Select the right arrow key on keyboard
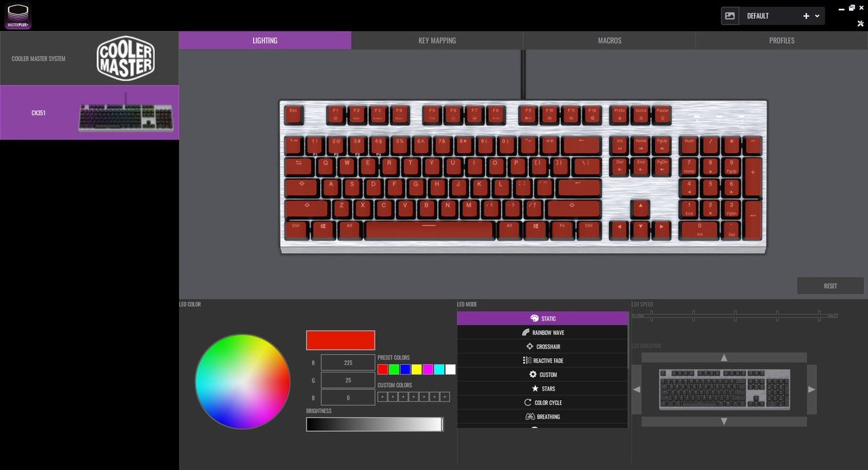Screen dimensions: 868x470 click(661, 229)
